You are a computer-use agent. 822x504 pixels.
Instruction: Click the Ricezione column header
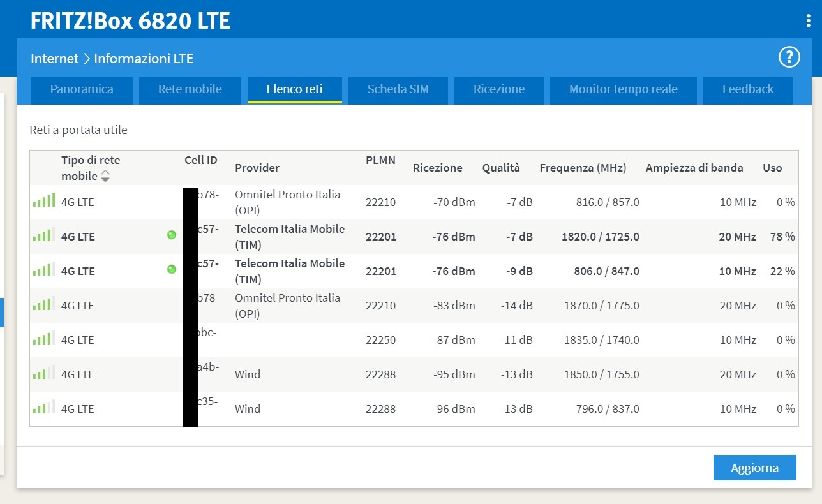point(438,168)
